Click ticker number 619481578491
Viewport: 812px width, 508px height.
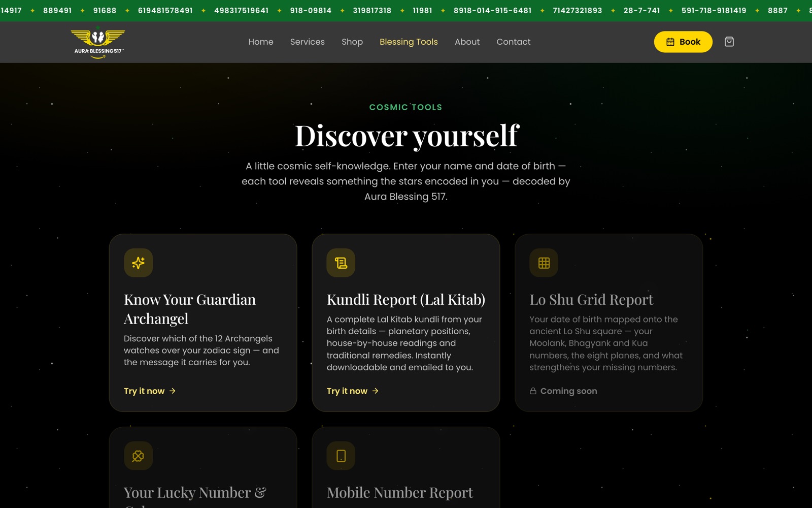(x=165, y=10)
